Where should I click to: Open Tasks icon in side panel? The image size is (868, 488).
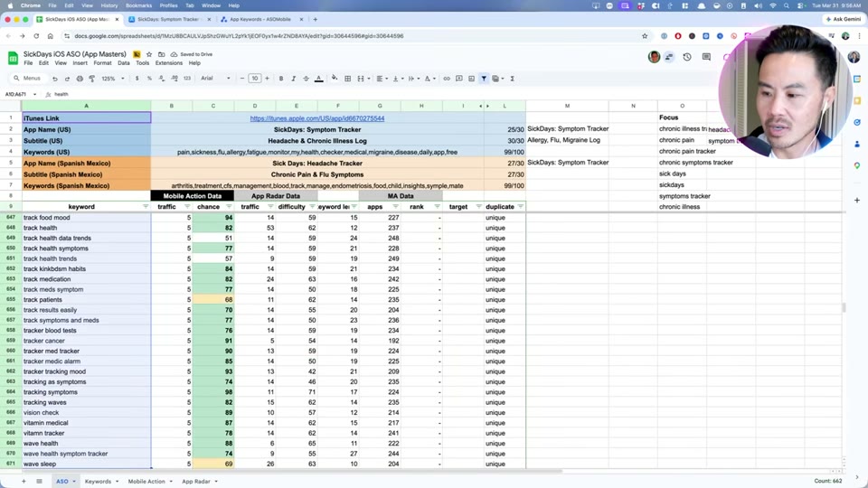857,122
